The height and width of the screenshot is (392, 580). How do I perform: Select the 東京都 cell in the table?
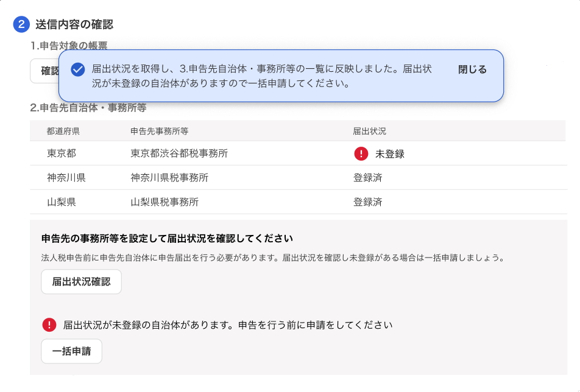(x=62, y=153)
